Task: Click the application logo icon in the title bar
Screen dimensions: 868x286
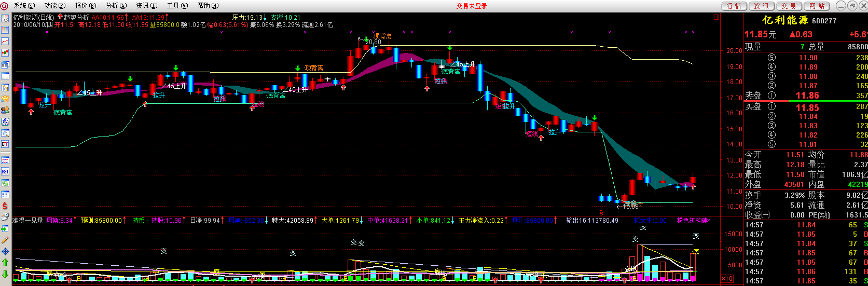Action: [x=5, y=6]
